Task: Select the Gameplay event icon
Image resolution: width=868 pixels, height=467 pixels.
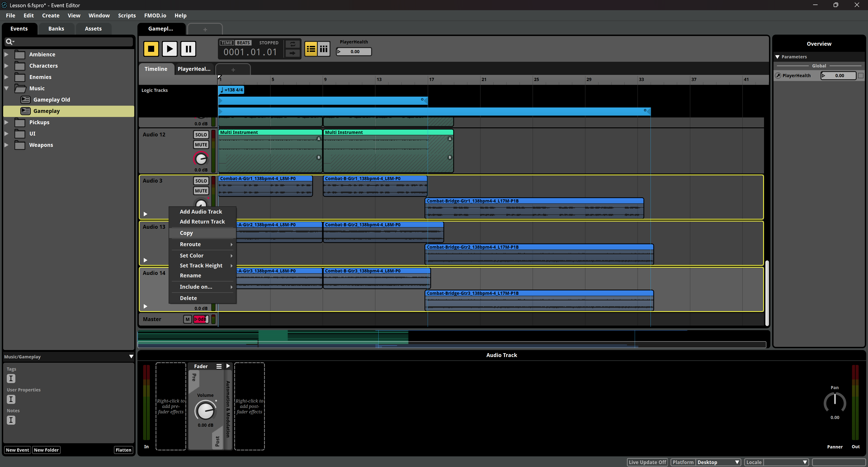Action: click(x=25, y=111)
